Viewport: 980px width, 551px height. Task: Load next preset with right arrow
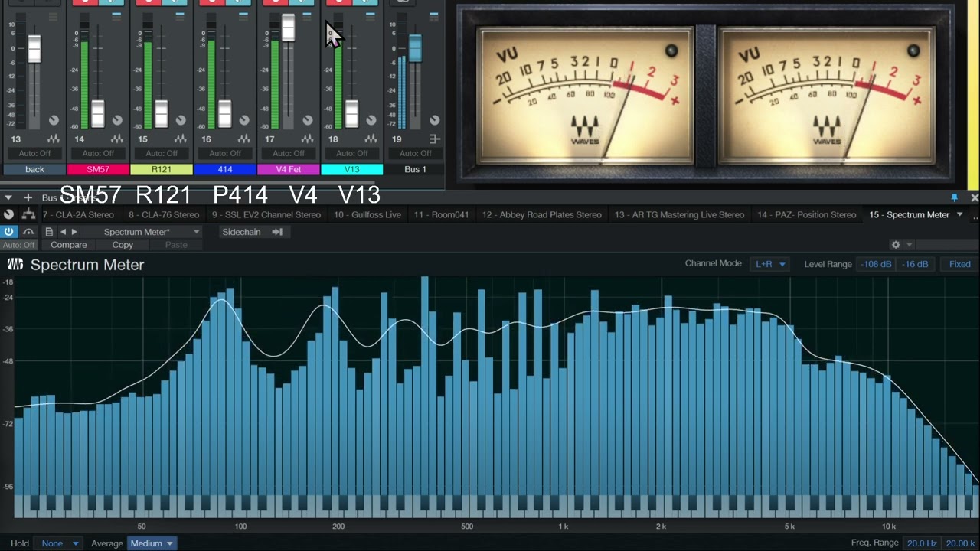point(74,232)
